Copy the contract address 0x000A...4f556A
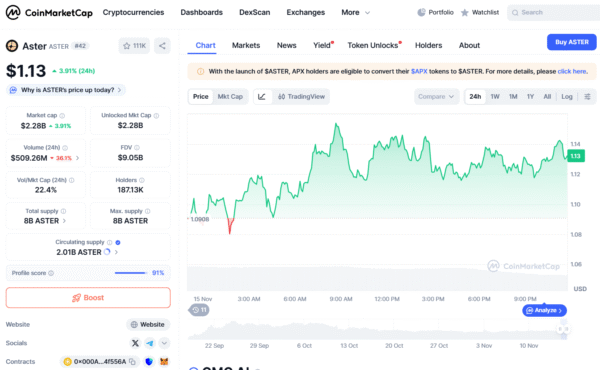The height and width of the screenshot is (370, 600). (132, 362)
